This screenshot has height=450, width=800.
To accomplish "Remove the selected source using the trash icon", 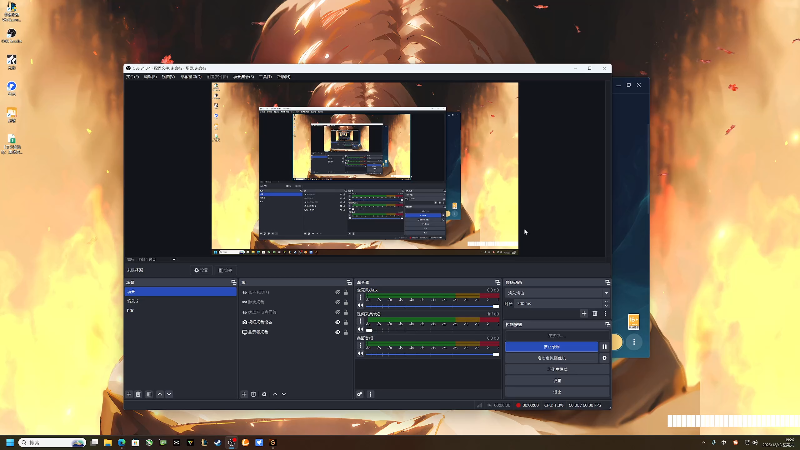I will [x=254, y=394].
